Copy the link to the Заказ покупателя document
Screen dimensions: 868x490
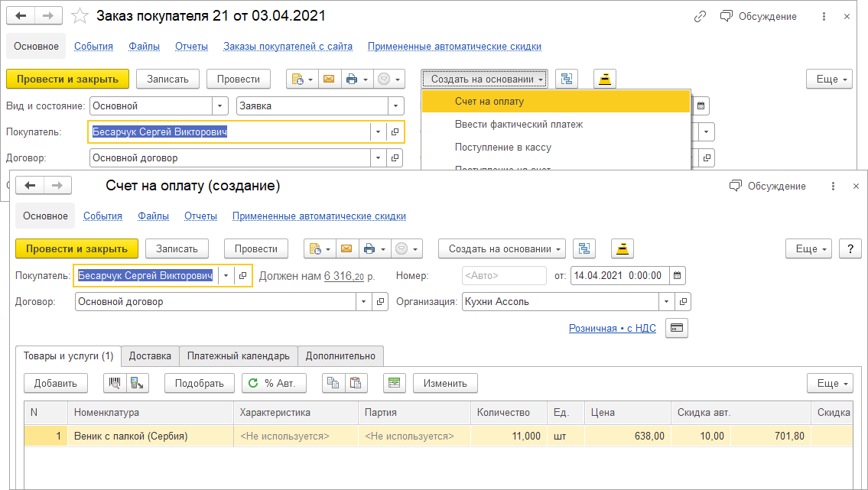click(700, 17)
